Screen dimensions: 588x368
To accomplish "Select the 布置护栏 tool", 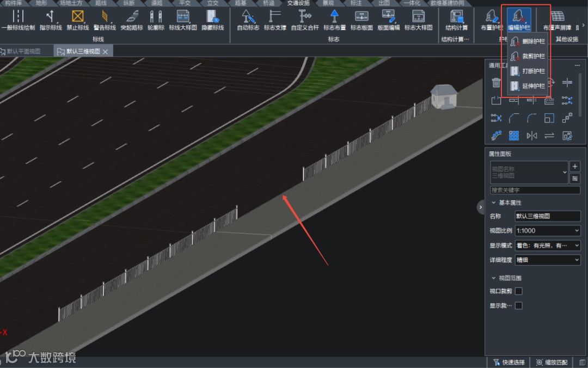I will tap(492, 20).
